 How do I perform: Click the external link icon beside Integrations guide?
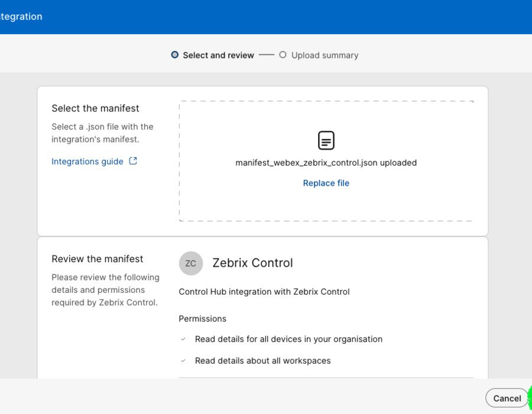(x=133, y=161)
